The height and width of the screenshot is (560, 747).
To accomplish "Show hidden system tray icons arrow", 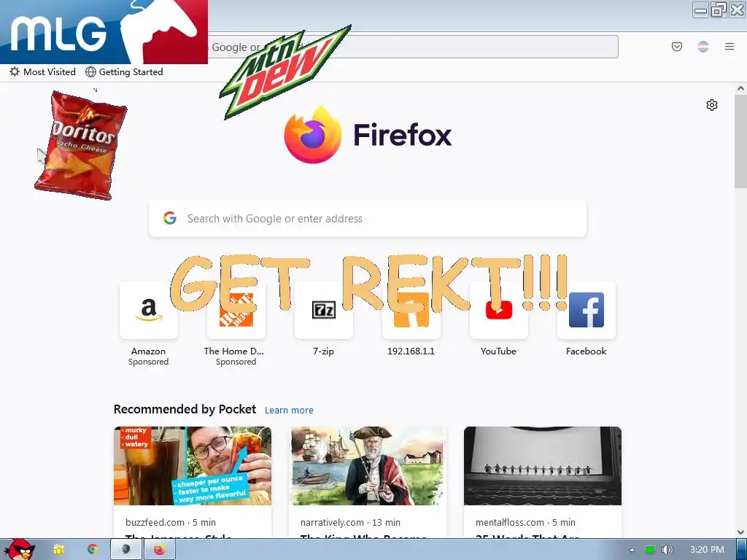I will pyautogui.click(x=632, y=550).
